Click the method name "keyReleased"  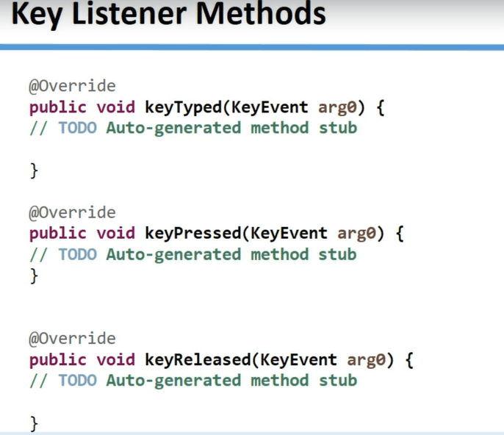click(198, 360)
